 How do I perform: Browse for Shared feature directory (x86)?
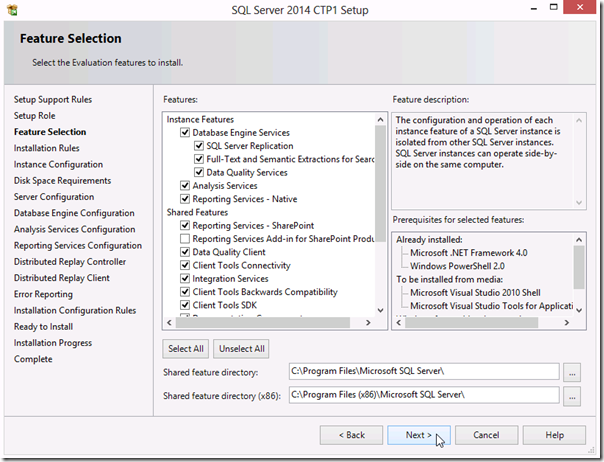click(x=572, y=396)
